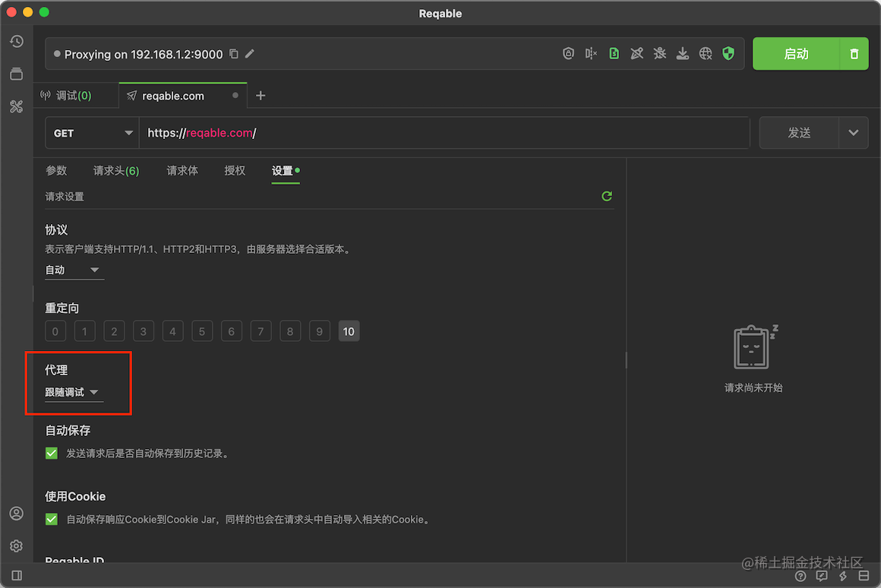
Task: Reset request settings with green refresh icon
Action: (607, 196)
